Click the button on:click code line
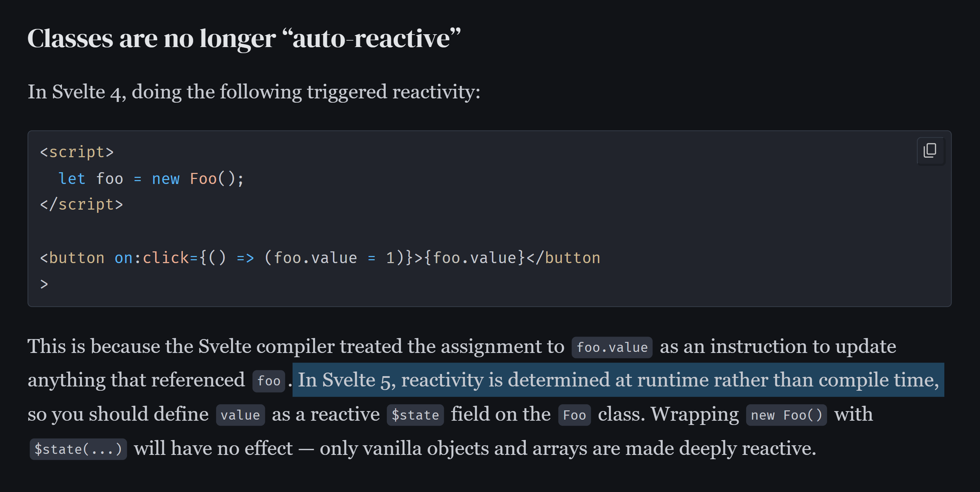Screen dimensions: 980x492 pos(320,258)
